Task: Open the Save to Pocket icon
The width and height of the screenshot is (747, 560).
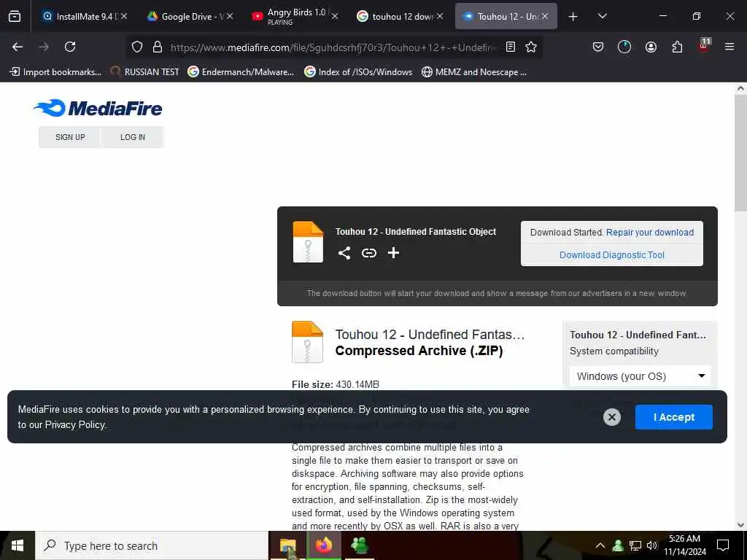Action: tap(598, 47)
